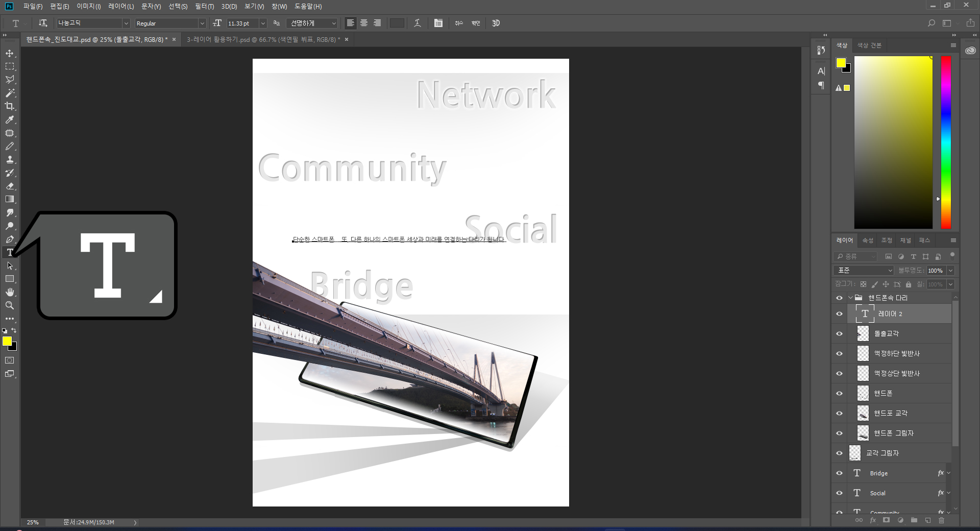Open the 이미지(I) menu
The height and width of the screenshot is (531, 980).
[x=88, y=6]
